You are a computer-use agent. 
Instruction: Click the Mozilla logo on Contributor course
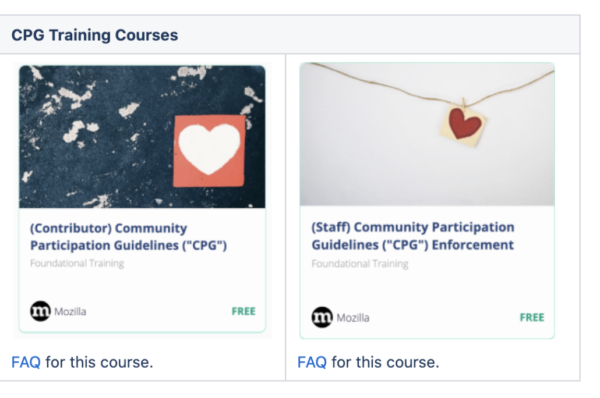click(x=40, y=311)
